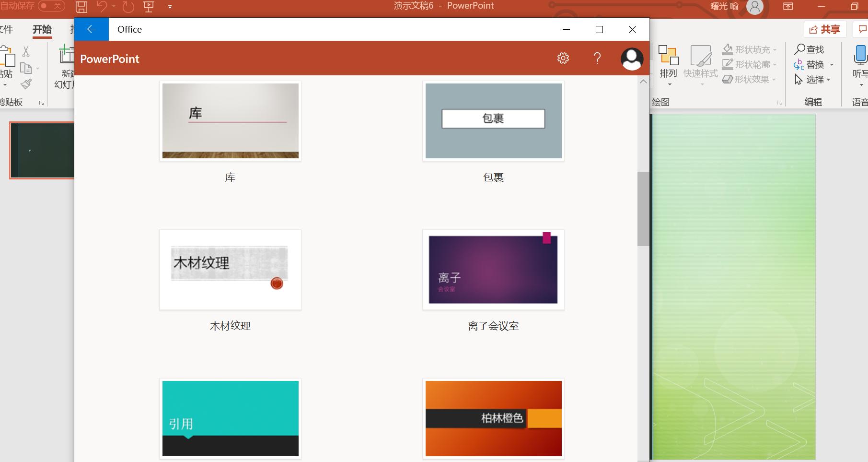Click the ribbon display options icon
Screen dimensions: 868x462
click(x=788, y=7)
